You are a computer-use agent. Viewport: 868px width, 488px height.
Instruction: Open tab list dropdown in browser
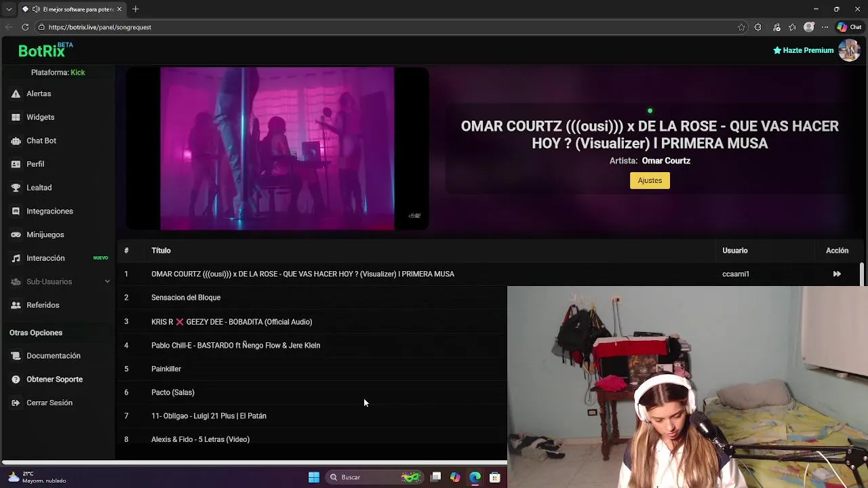pyautogui.click(x=9, y=9)
